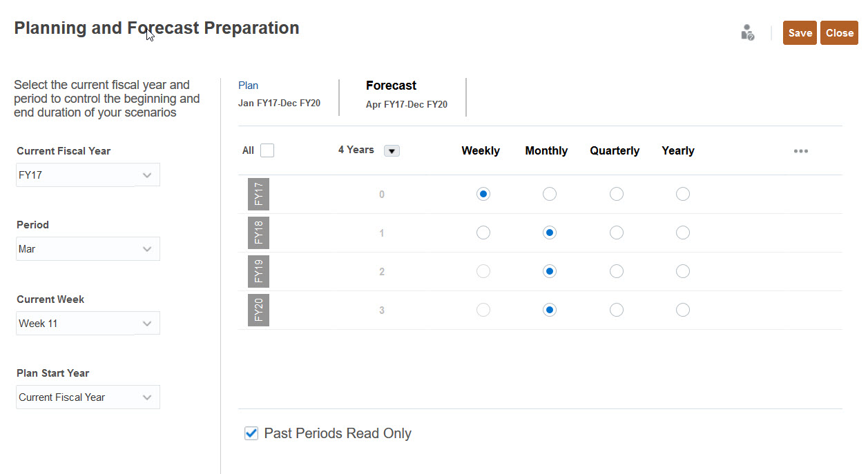Select Quarterly for FY18
Image resolution: width=868 pixels, height=474 pixels.
pyautogui.click(x=616, y=233)
